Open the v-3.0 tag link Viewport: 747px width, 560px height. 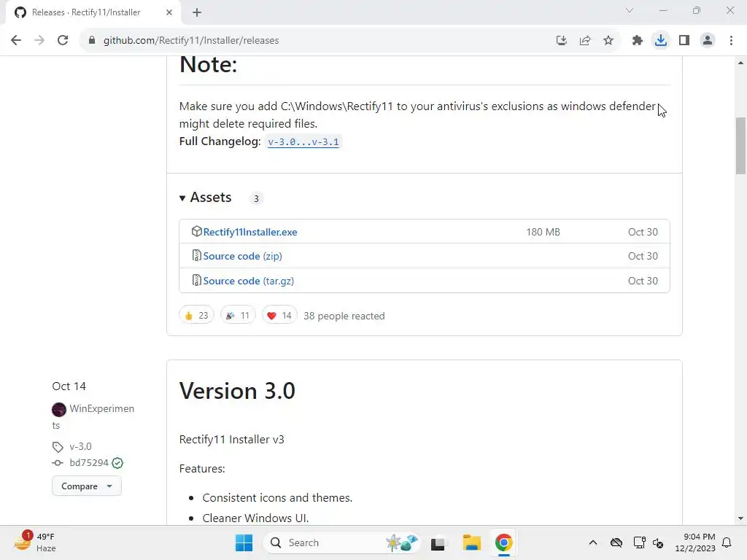pos(80,447)
